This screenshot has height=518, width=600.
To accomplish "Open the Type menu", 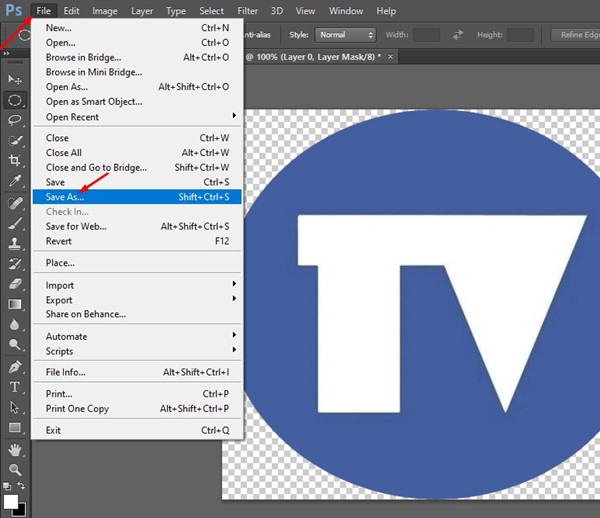I will (x=176, y=11).
